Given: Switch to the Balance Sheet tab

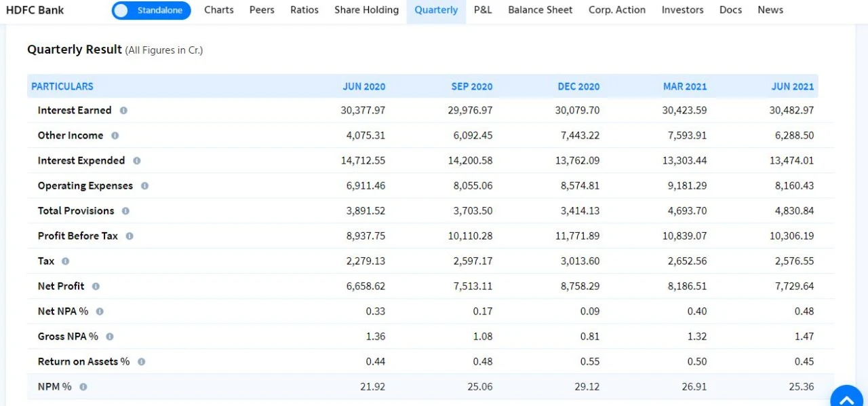Looking at the screenshot, I should coord(540,10).
